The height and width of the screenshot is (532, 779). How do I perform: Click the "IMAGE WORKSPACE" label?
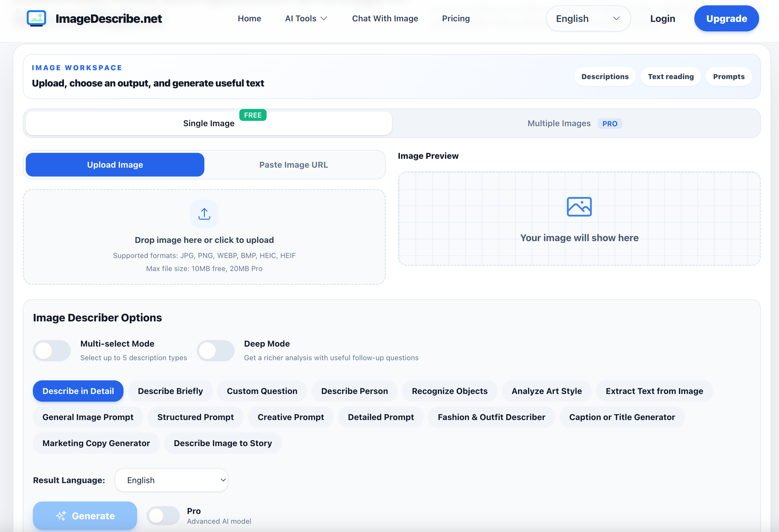point(77,68)
